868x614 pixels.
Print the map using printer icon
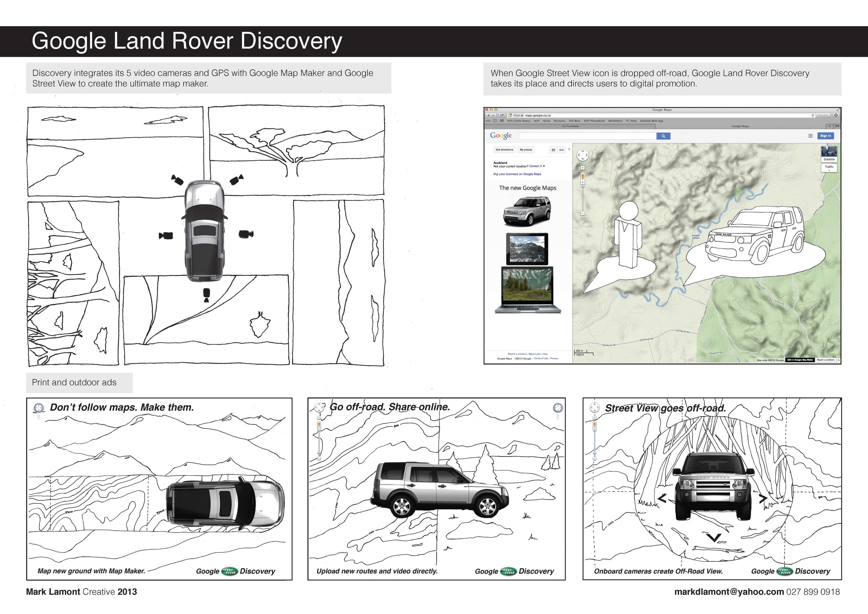[x=553, y=150]
